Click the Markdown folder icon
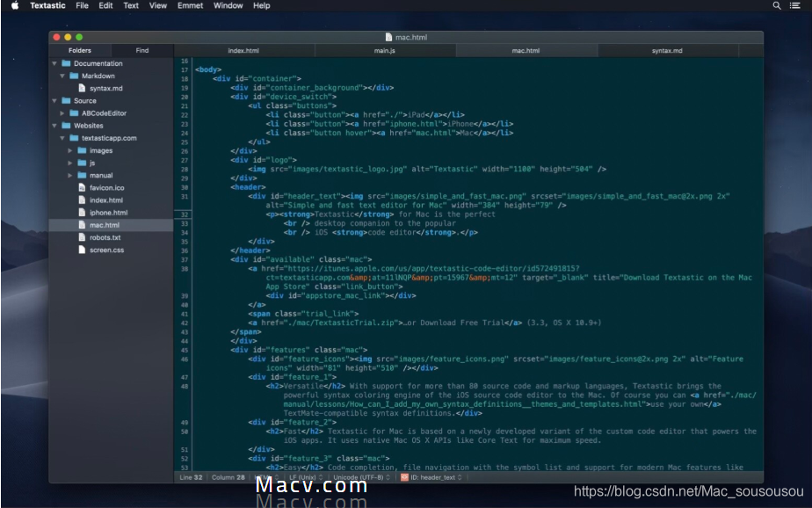Screen dimensions: 812x508 coord(74,76)
